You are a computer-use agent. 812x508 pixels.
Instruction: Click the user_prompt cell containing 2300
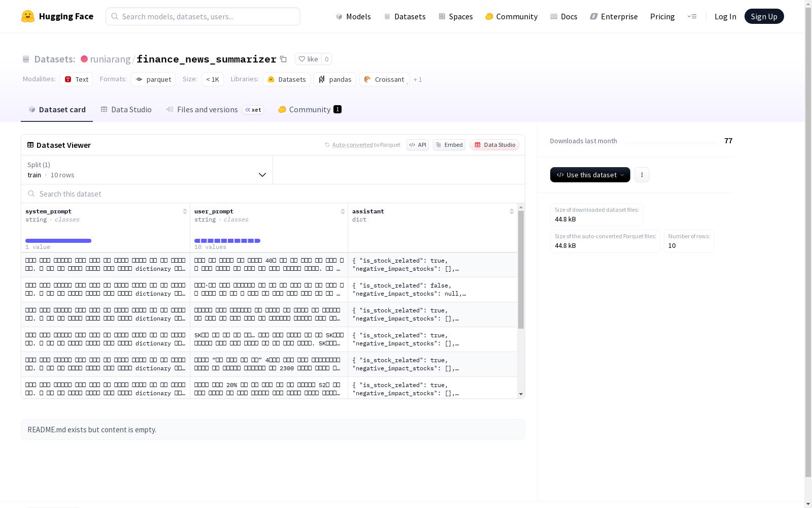pyautogui.click(x=269, y=364)
